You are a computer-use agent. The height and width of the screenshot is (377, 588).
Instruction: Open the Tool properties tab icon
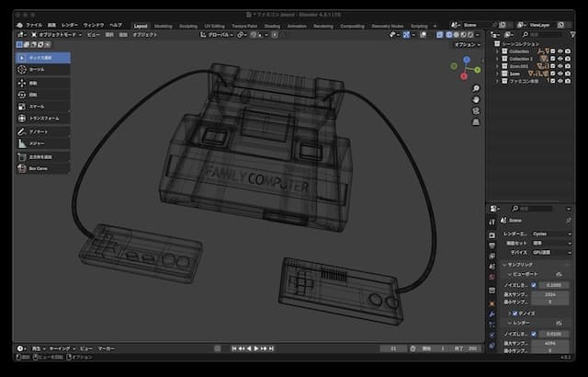492,223
